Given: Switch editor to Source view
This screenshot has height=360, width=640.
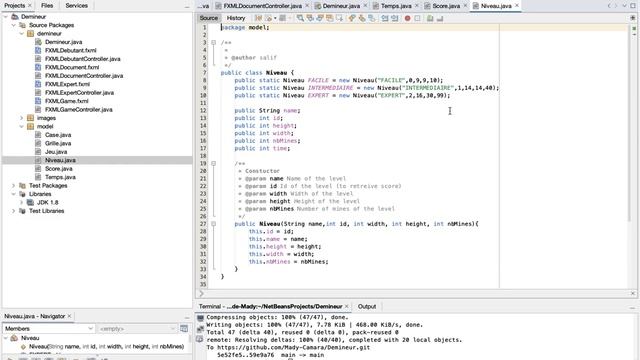Looking at the screenshot, I should 209,18.
